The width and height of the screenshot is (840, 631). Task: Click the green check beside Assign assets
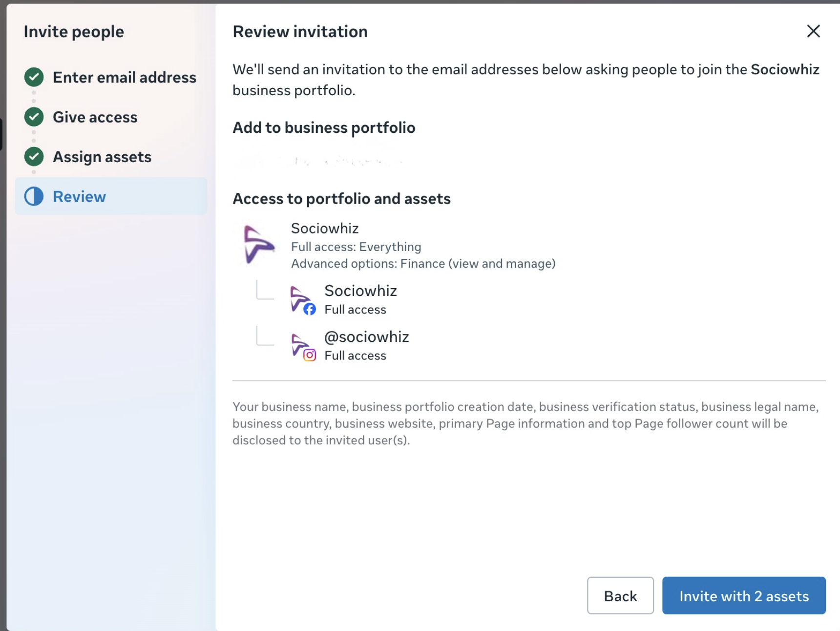click(x=34, y=157)
